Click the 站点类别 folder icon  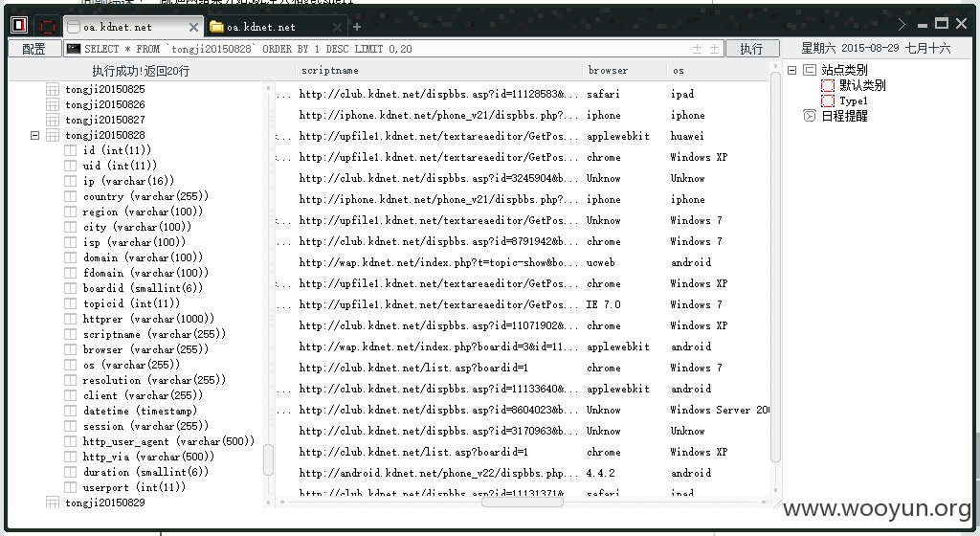point(810,70)
